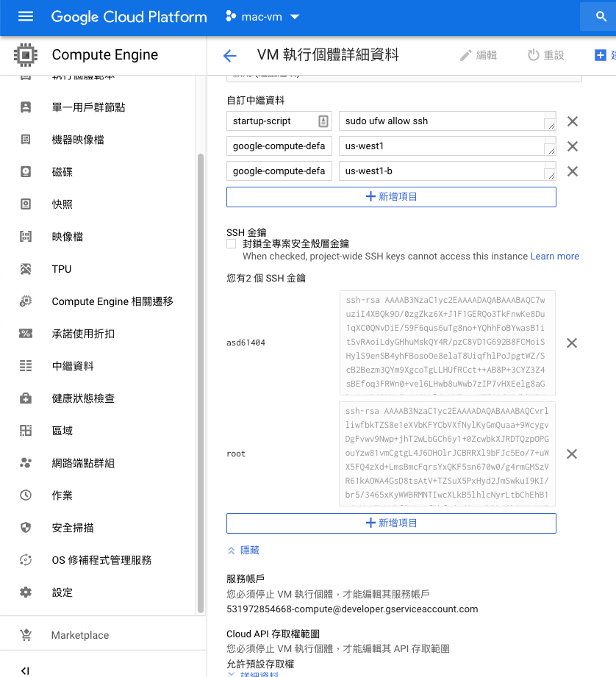Open 承諾使用折扣 page
The image size is (616, 677).
coord(83,334)
